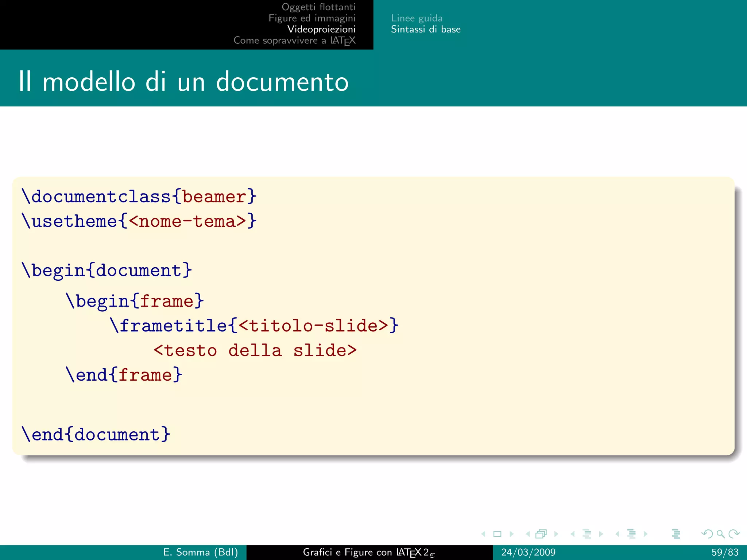
Task: Click the <testo della slide> placeholder
Action: pyautogui.click(x=255, y=350)
